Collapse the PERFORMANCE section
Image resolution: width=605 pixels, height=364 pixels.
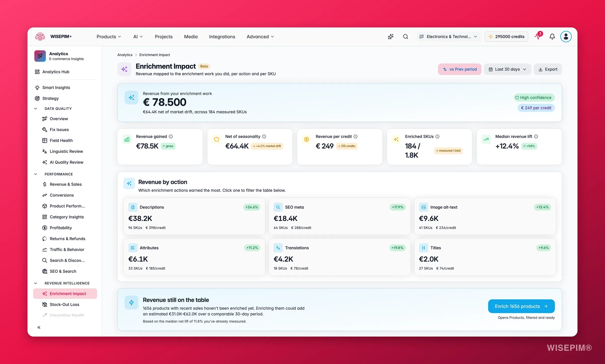coord(36,174)
